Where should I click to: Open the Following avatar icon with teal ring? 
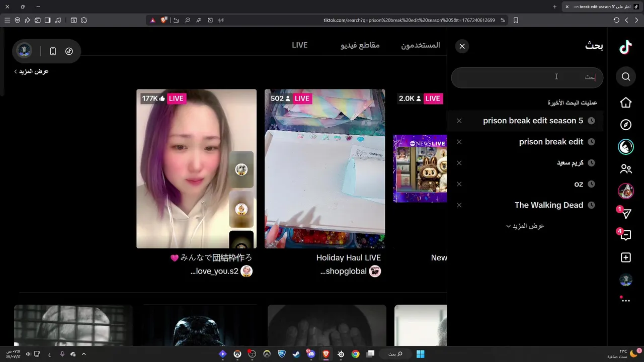click(x=626, y=147)
